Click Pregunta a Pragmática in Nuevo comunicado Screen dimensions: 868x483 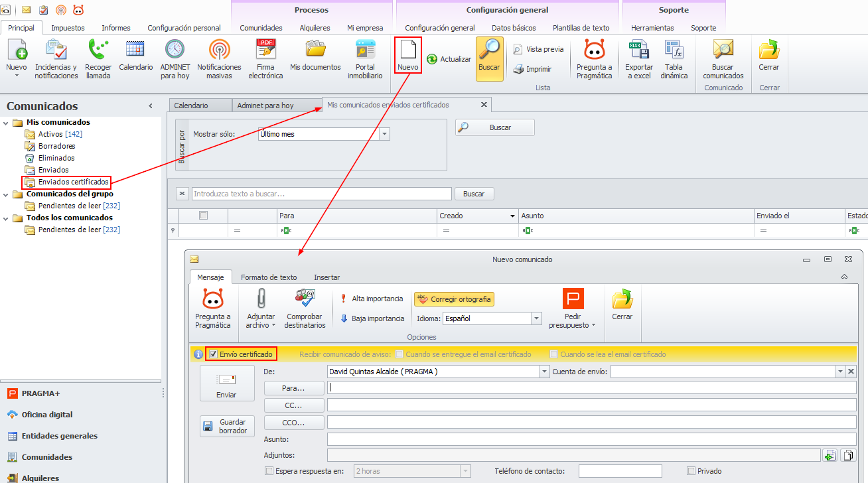[x=213, y=309]
